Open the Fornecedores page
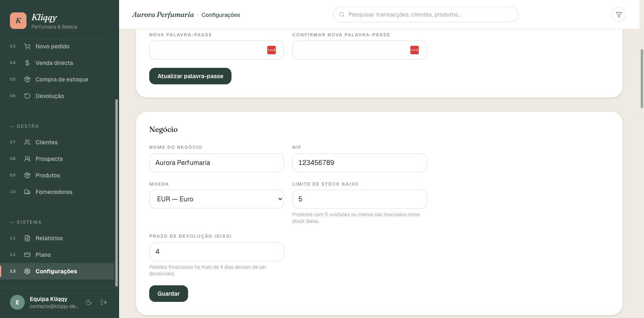The width and height of the screenshot is (644, 318). click(x=57, y=192)
